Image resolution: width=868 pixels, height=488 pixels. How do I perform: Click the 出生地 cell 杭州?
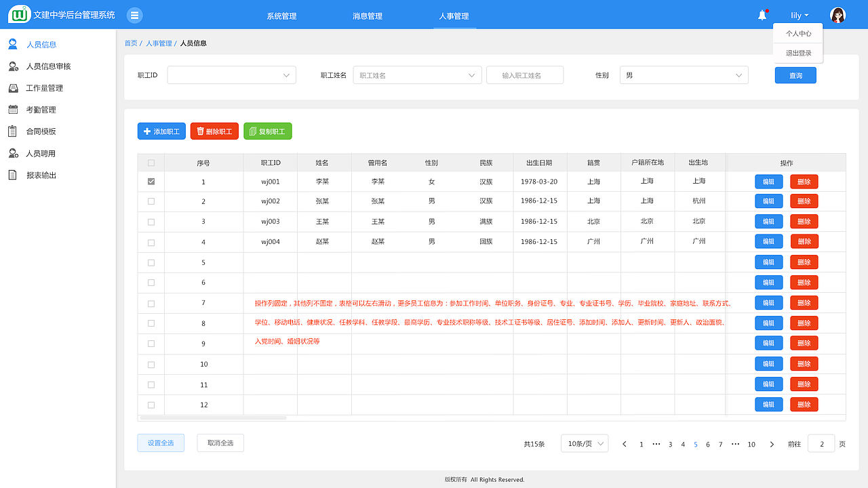point(699,201)
